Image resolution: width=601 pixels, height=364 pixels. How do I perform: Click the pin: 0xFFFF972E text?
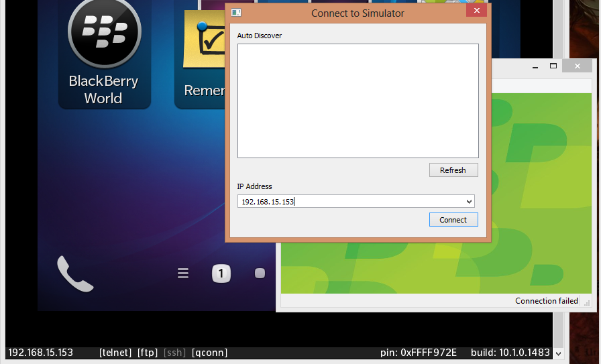419,353
